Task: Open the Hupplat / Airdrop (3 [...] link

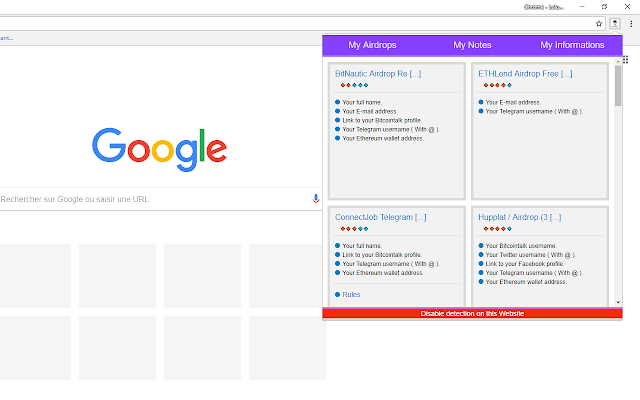Action: (x=520, y=217)
